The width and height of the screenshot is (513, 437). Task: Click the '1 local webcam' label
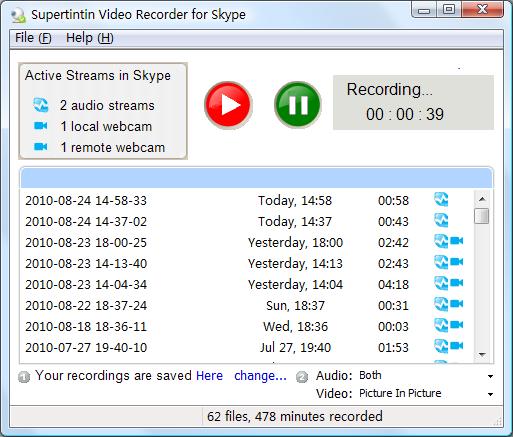point(106,126)
